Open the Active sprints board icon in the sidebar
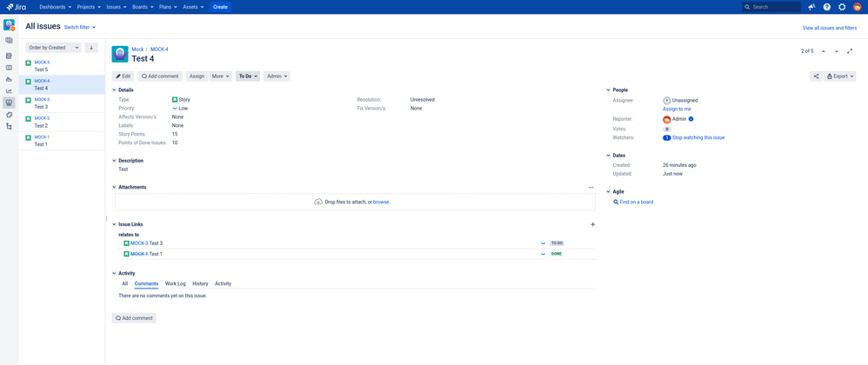Viewport: 868px width, 365px height. click(x=9, y=68)
